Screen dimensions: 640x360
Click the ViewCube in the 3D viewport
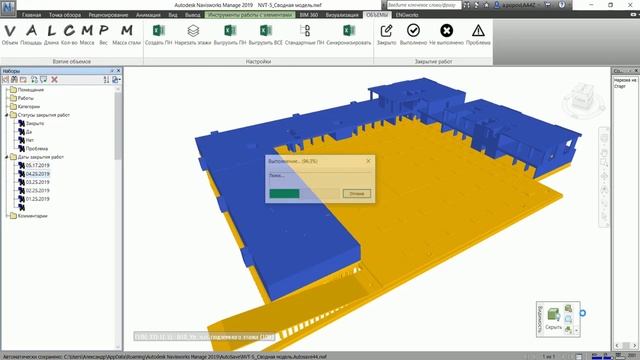pyautogui.click(x=583, y=99)
